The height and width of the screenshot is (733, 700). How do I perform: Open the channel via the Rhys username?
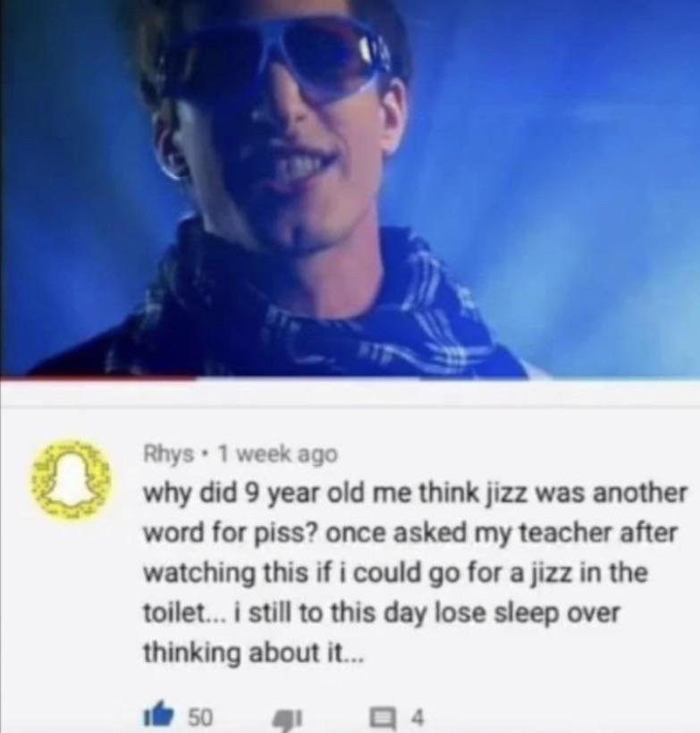pos(168,454)
